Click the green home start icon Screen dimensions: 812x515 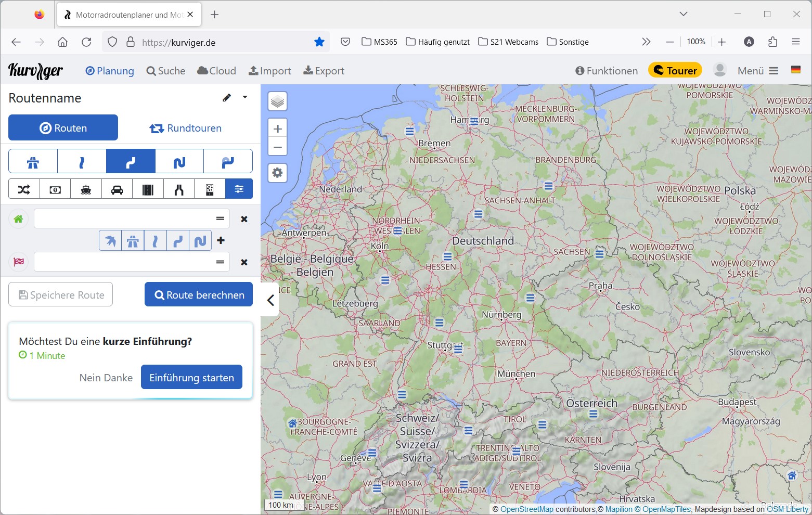click(19, 219)
